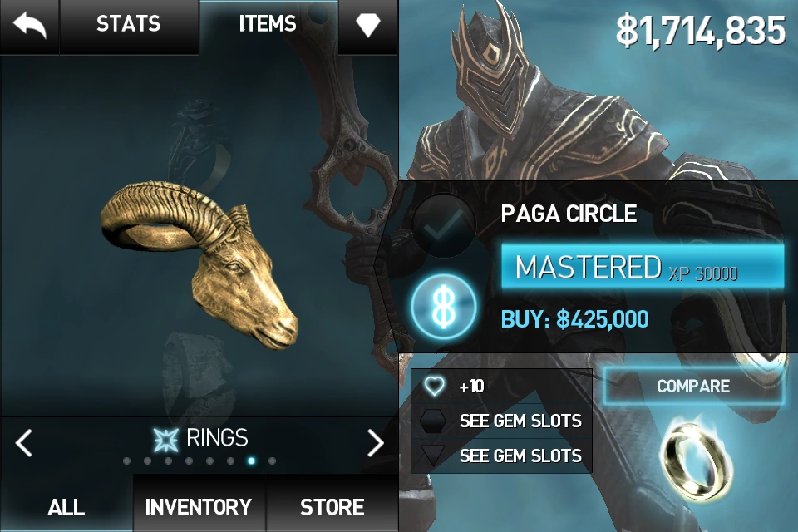Tap the Rings category star icon

click(166, 439)
